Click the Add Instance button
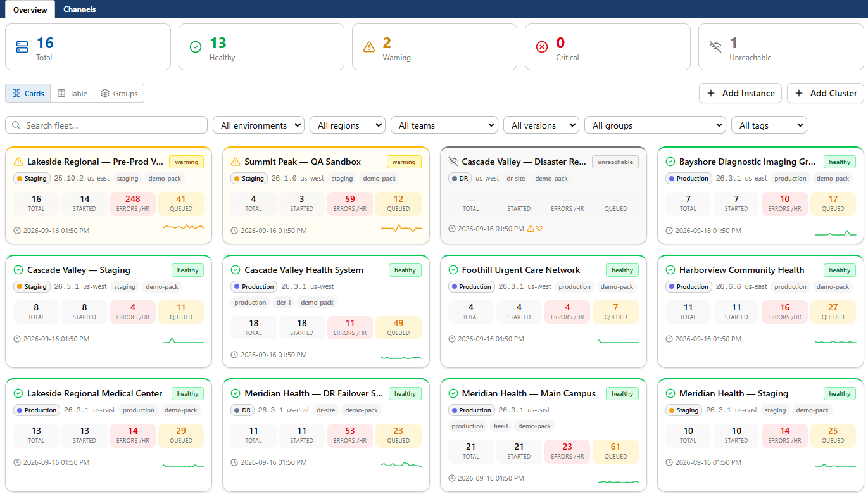The width and height of the screenshot is (868, 494). (x=740, y=93)
